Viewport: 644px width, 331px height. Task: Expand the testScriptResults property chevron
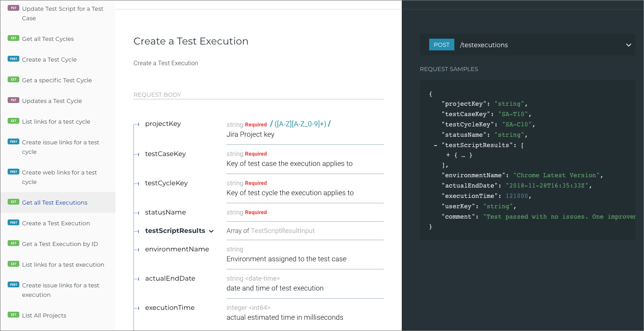[x=211, y=231]
